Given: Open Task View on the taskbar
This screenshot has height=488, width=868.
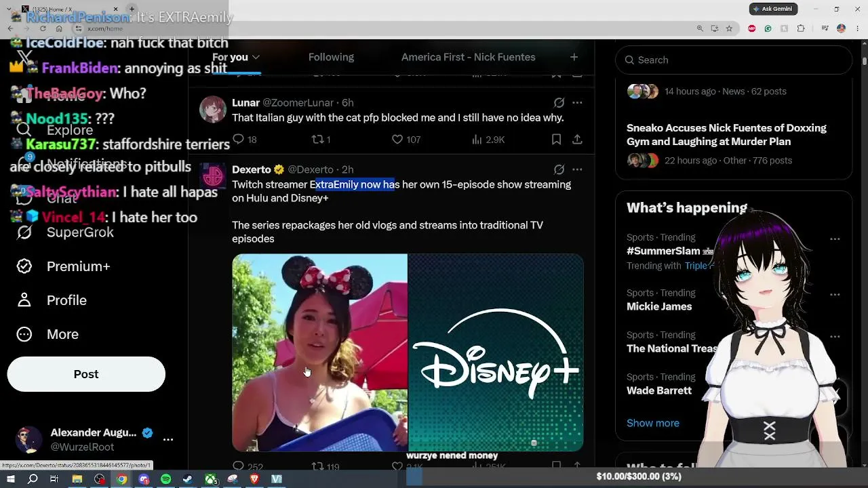Looking at the screenshot, I should pyautogui.click(x=54, y=479).
